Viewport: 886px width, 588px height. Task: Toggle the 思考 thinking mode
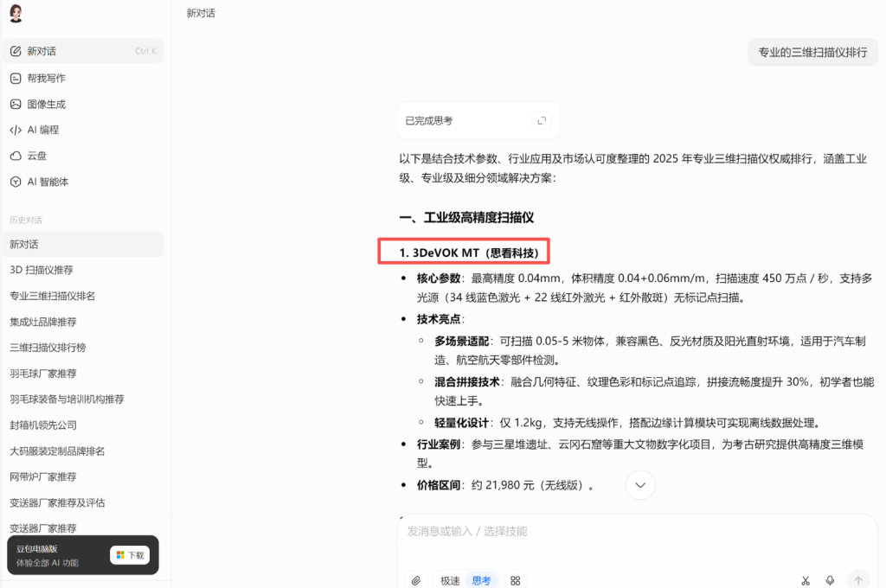480,580
